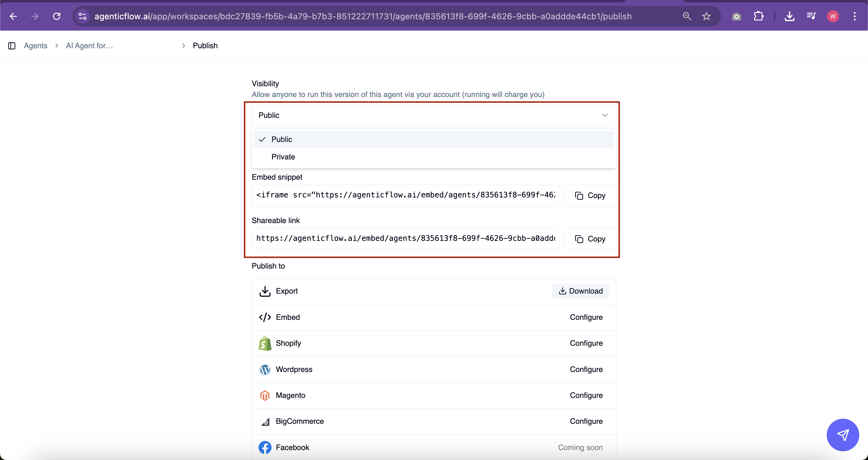
Task: Configure the BigCommerce integration
Action: [586, 421]
